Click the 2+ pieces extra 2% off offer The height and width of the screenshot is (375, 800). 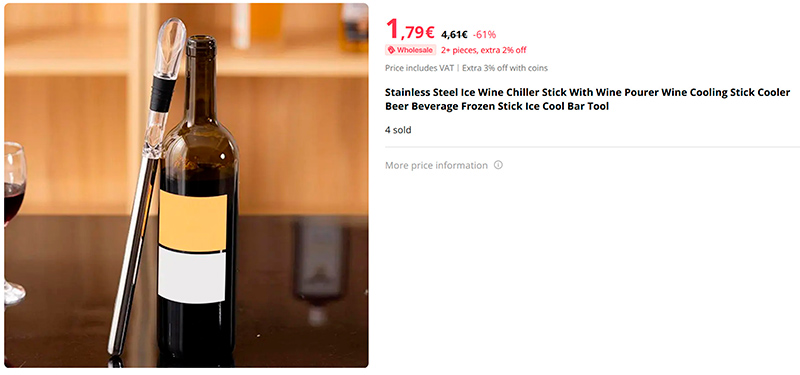pyautogui.click(x=484, y=50)
